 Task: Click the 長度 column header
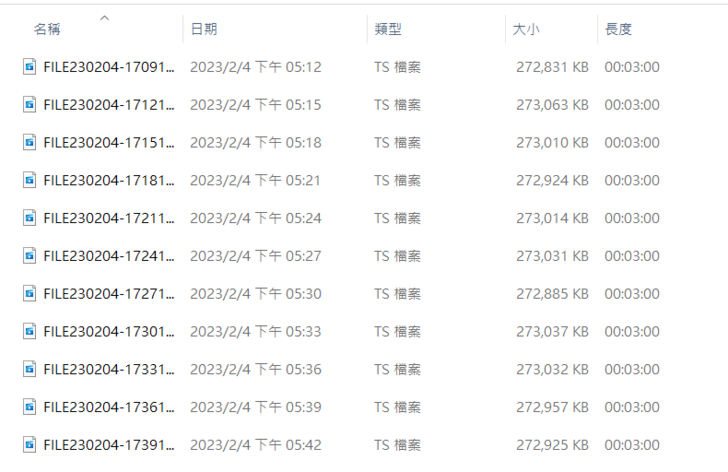618,29
